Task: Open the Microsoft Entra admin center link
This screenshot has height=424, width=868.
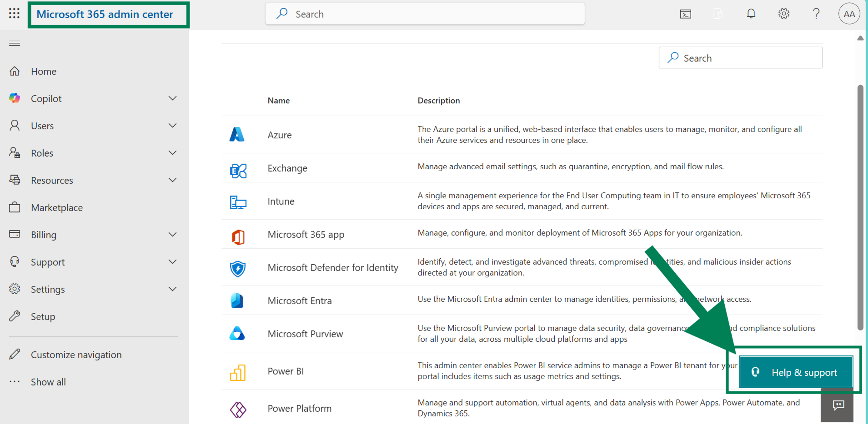Action: [299, 300]
